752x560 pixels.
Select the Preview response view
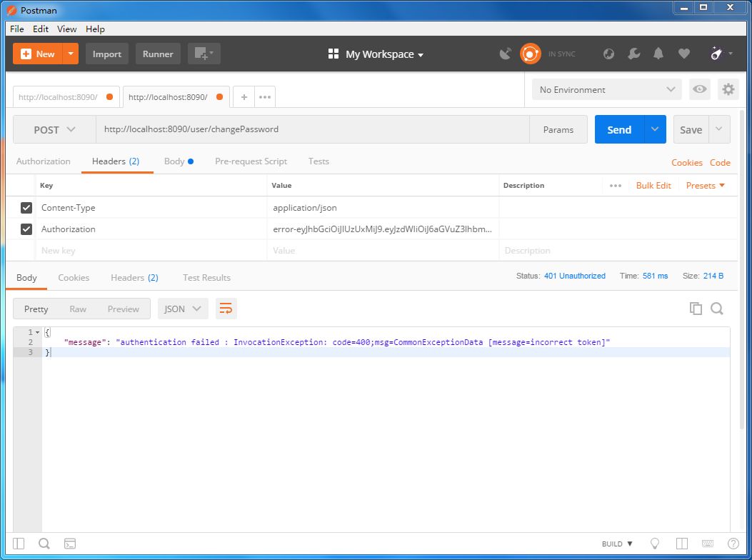click(124, 309)
